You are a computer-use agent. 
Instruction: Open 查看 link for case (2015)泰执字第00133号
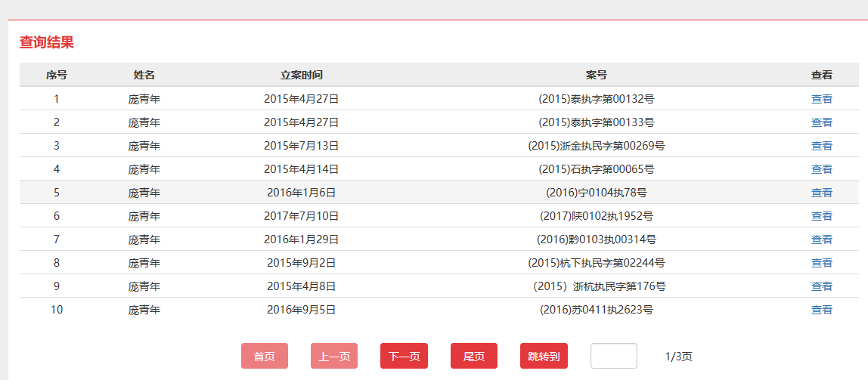pyautogui.click(x=821, y=123)
